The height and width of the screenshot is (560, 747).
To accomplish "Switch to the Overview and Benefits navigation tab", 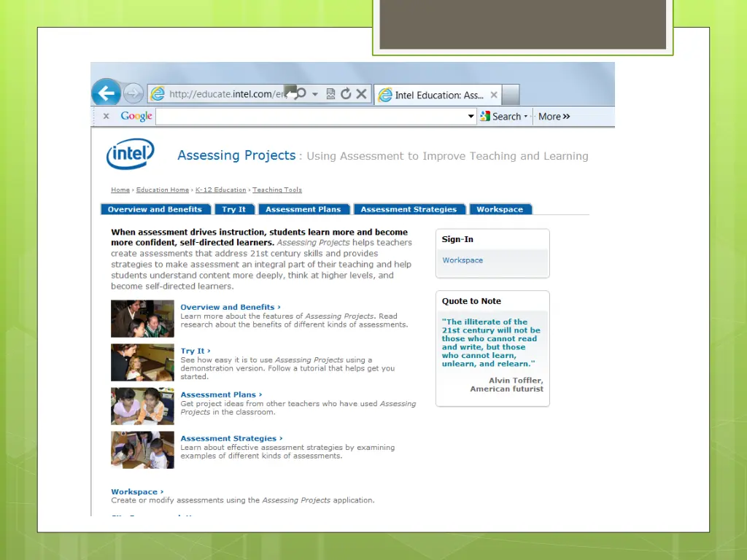I will point(155,209).
